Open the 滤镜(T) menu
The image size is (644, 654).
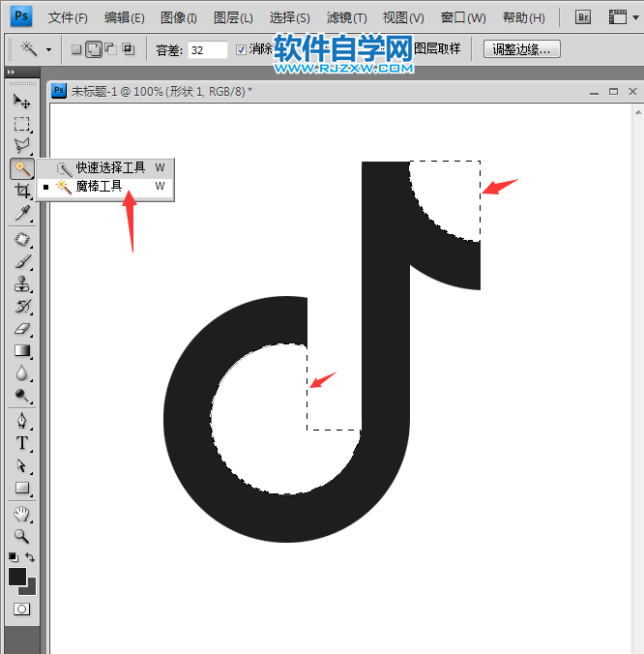click(x=346, y=18)
